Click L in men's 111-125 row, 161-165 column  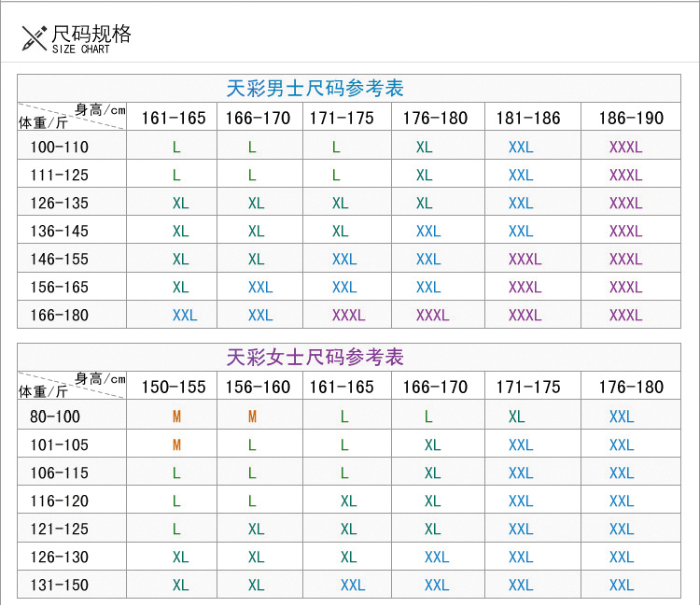(x=176, y=175)
